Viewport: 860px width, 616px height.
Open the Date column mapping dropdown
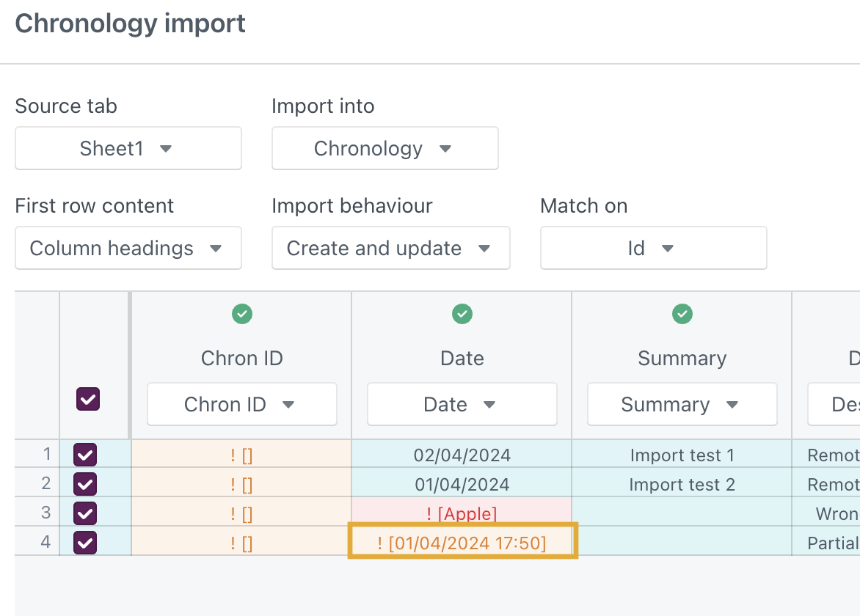(x=462, y=405)
